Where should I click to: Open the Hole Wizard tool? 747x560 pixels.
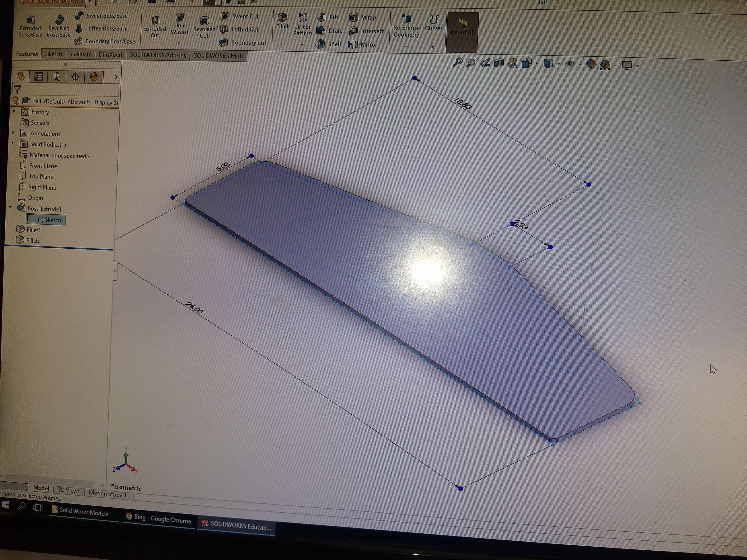[180, 24]
